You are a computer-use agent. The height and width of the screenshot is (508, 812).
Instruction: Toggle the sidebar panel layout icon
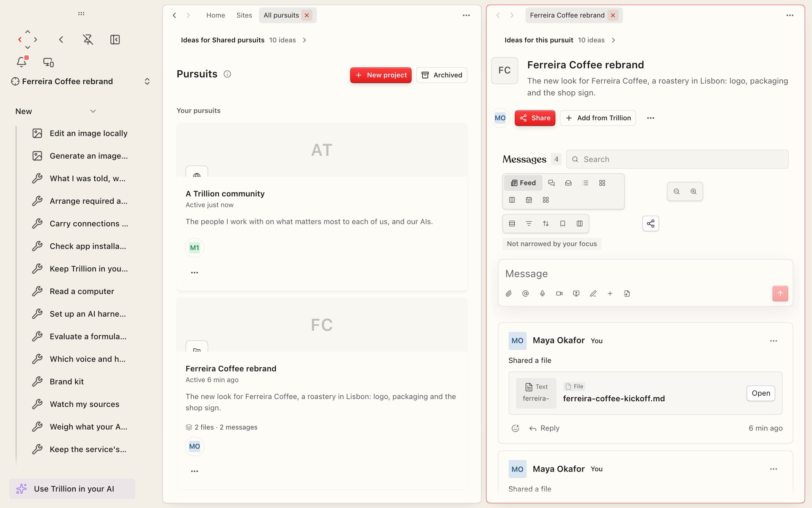point(115,39)
